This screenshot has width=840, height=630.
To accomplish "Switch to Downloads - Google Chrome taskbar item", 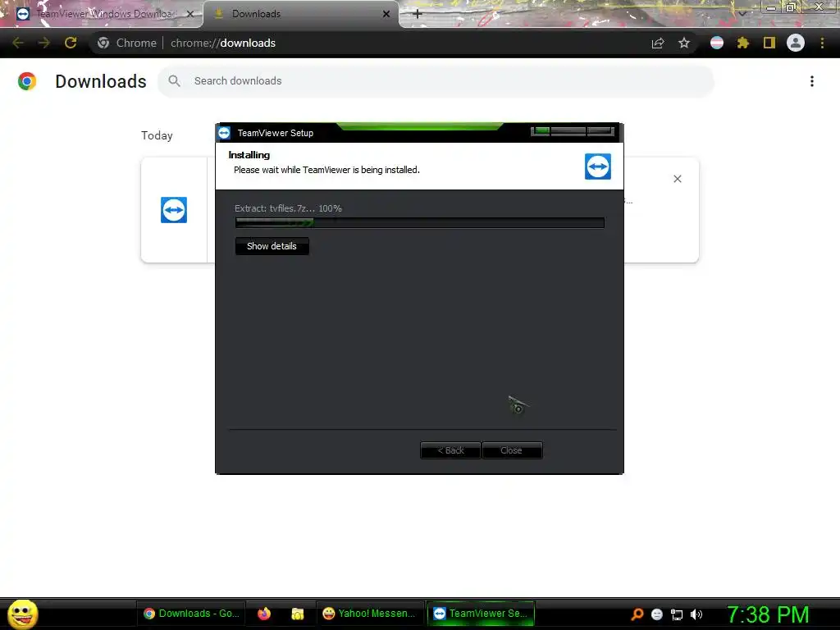I will [191, 614].
